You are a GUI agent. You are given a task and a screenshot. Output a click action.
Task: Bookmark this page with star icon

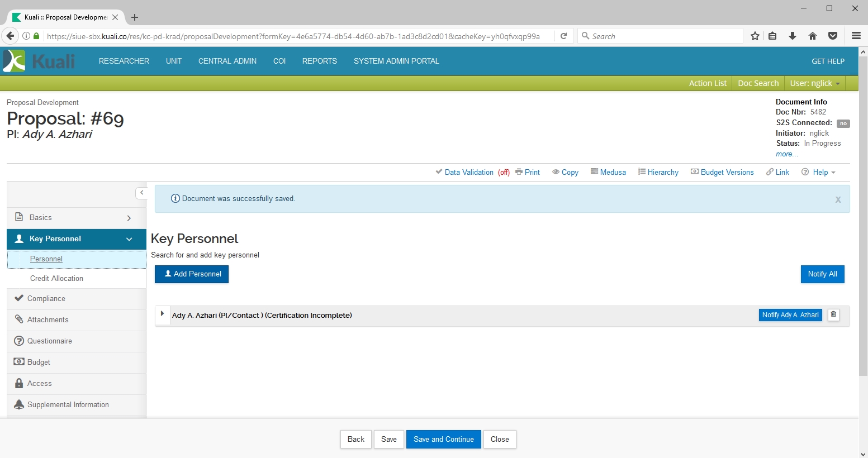point(755,36)
